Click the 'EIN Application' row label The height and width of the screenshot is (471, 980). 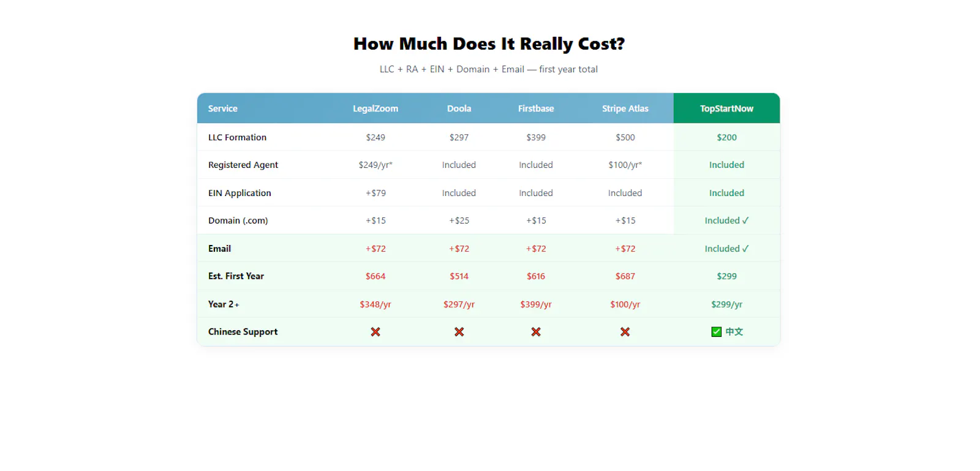pos(239,193)
